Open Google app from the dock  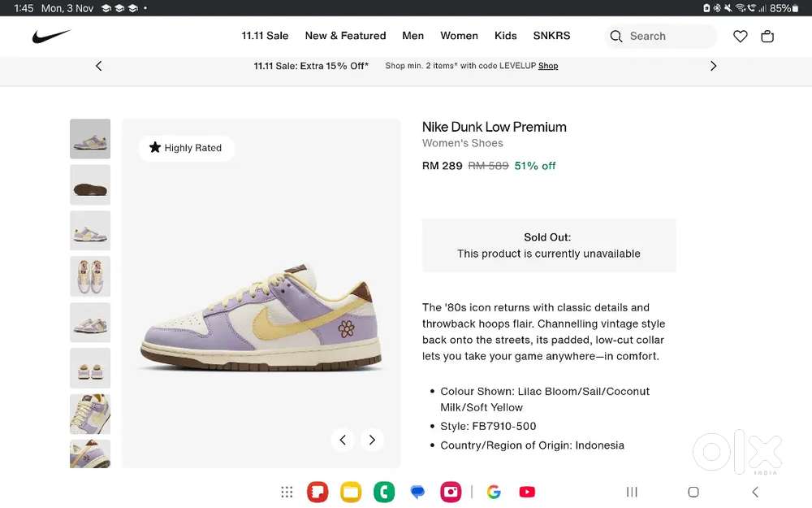[x=494, y=492]
